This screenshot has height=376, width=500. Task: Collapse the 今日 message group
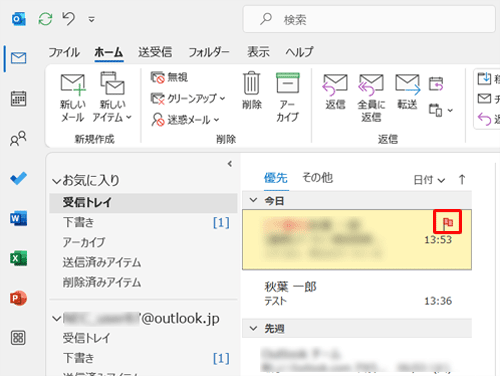pos(253,200)
